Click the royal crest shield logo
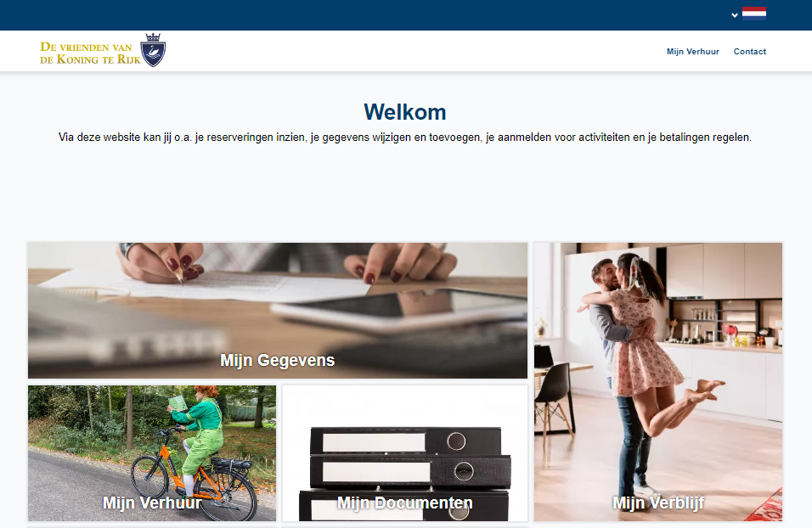The height and width of the screenshot is (528, 812). (x=153, y=50)
